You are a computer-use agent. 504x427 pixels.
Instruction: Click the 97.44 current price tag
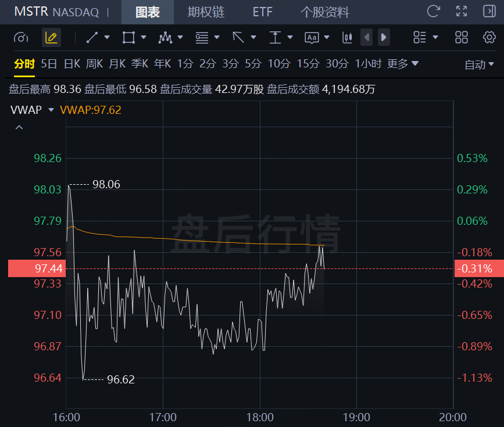pyautogui.click(x=37, y=268)
